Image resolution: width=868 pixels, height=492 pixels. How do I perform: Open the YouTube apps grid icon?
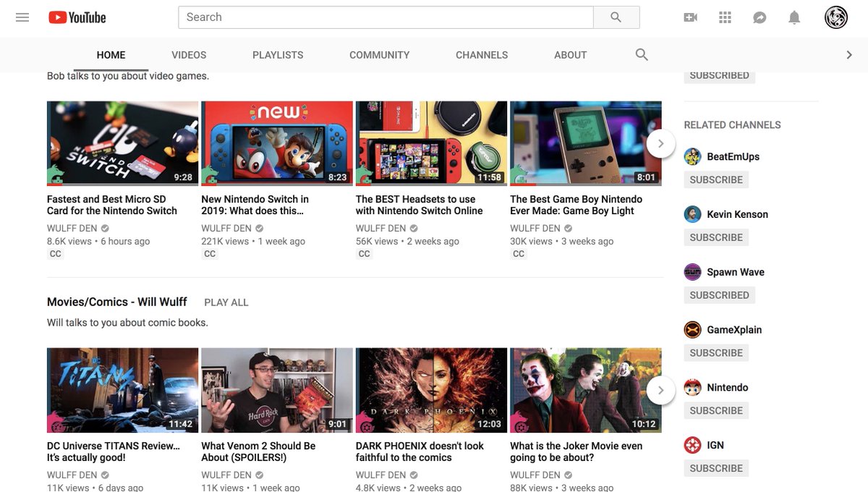[726, 17]
